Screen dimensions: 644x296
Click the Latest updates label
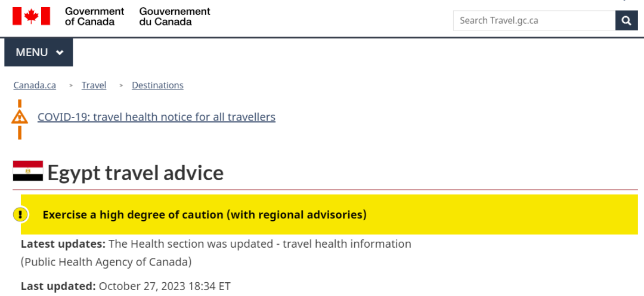click(63, 244)
